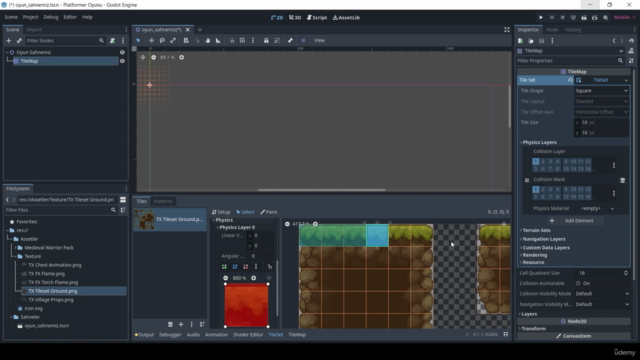640x360 pixels.
Task: Zoom out the viewport with minus icon
Action: [x=153, y=58]
